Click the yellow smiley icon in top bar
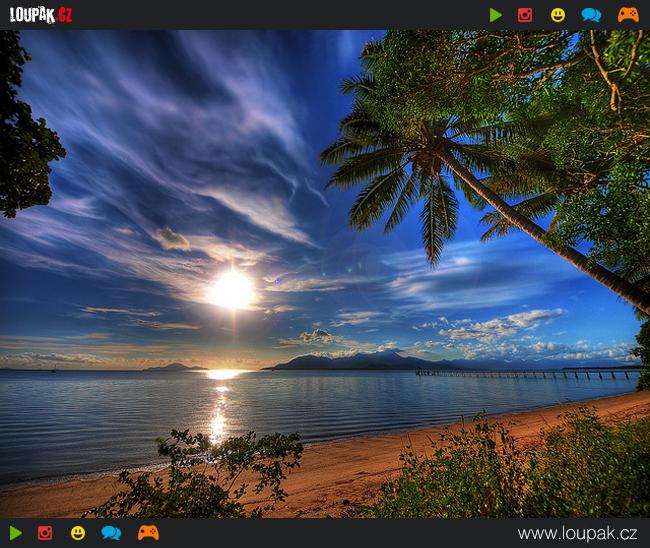Screen dimensions: 650x548 558,15
